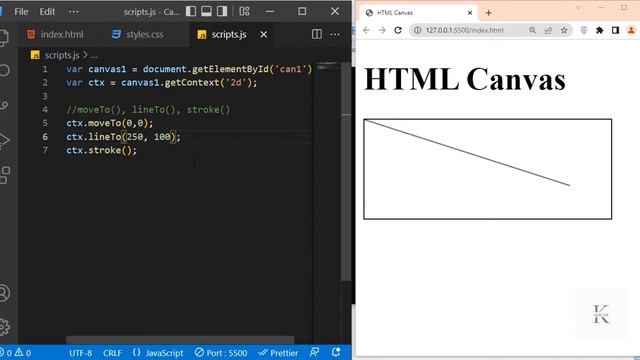Click the minimap preview in the editor
This screenshot has width=640, height=360.
tap(327, 66)
